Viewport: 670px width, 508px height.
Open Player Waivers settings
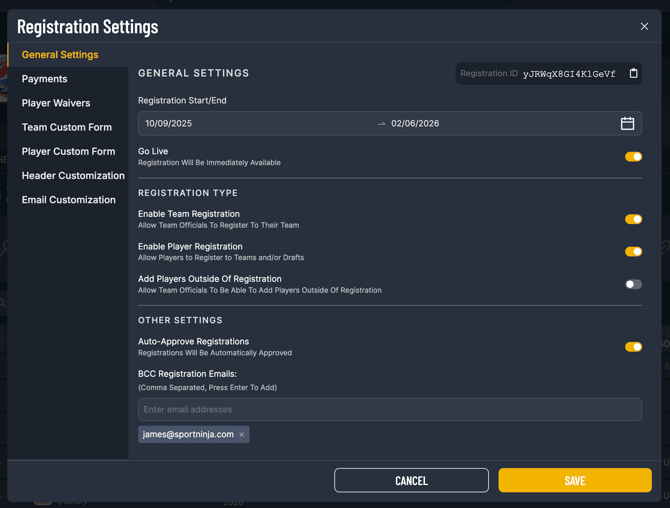click(56, 103)
